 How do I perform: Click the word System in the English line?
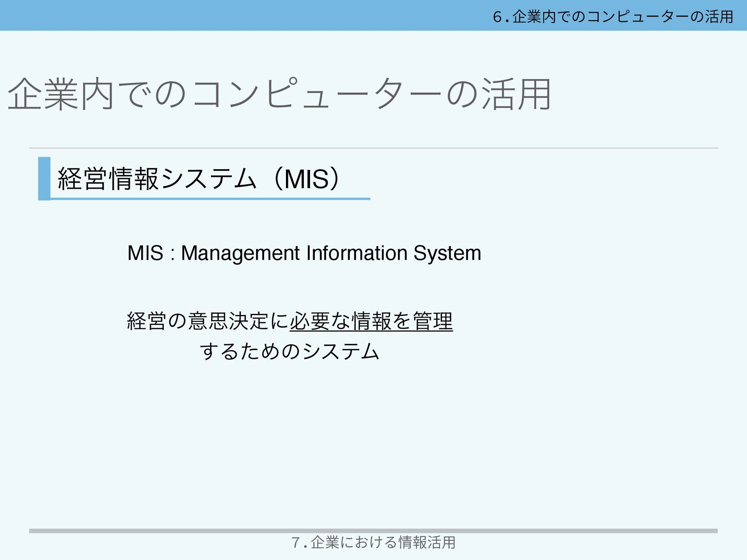447,253
